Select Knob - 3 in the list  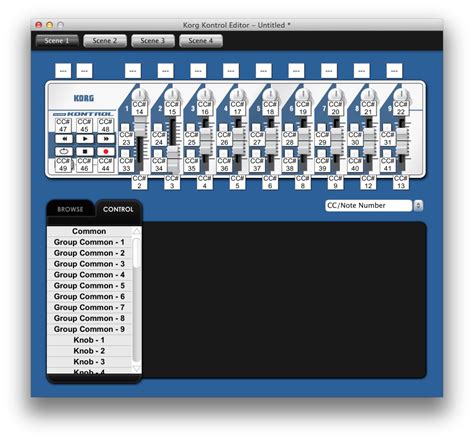[89, 362]
